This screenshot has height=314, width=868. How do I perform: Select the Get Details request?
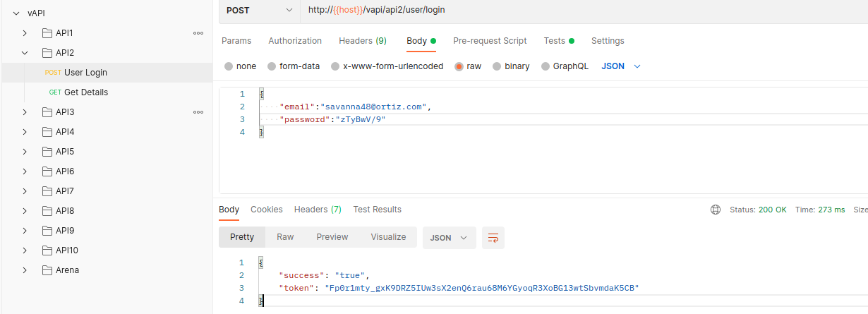tap(85, 92)
